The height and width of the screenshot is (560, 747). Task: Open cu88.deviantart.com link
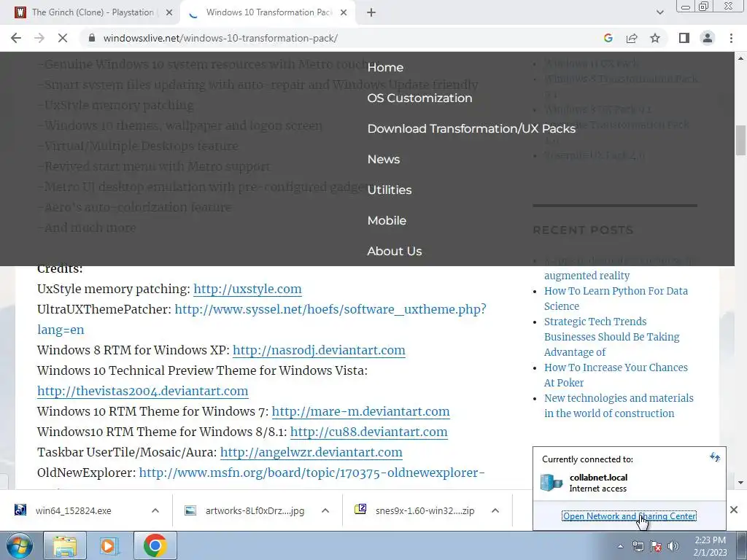(368, 432)
